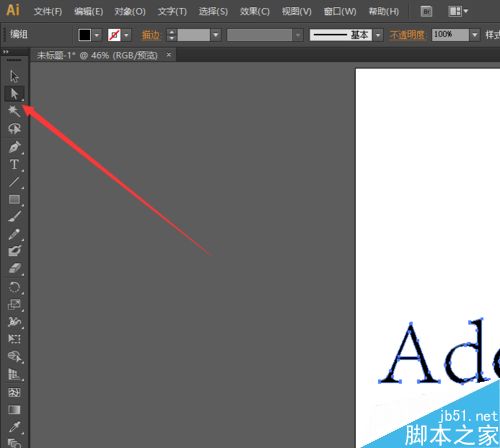Click the stroke weight input field

click(194, 35)
